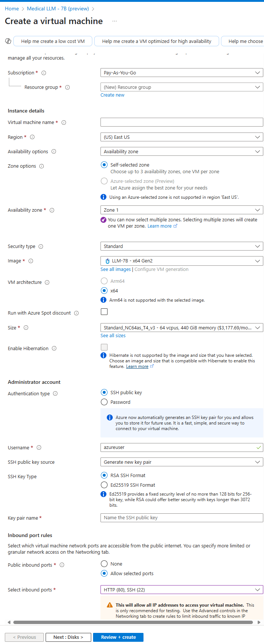The width and height of the screenshot is (264, 644).
Task: Click Key pair name input field
Action: pos(182,517)
